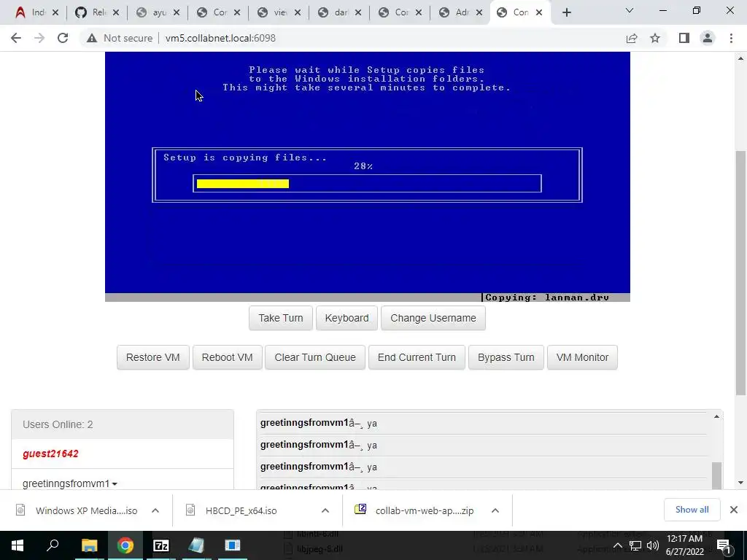747x560 pixels.
Task: Click the Reboot VM button
Action: (228, 357)
